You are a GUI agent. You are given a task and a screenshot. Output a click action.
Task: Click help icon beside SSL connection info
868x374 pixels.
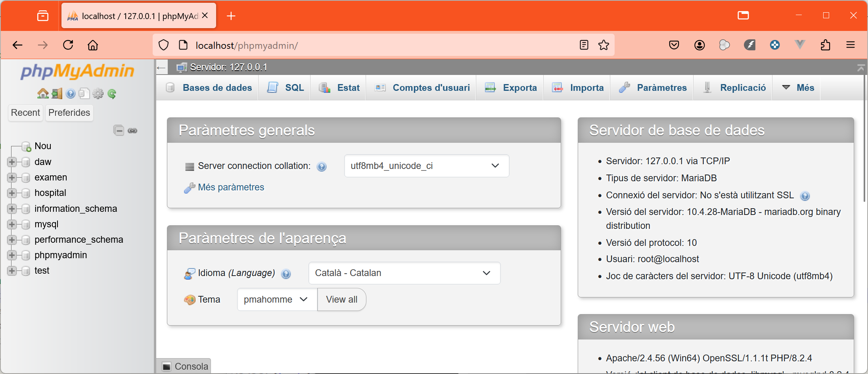[x=805, y=196]
